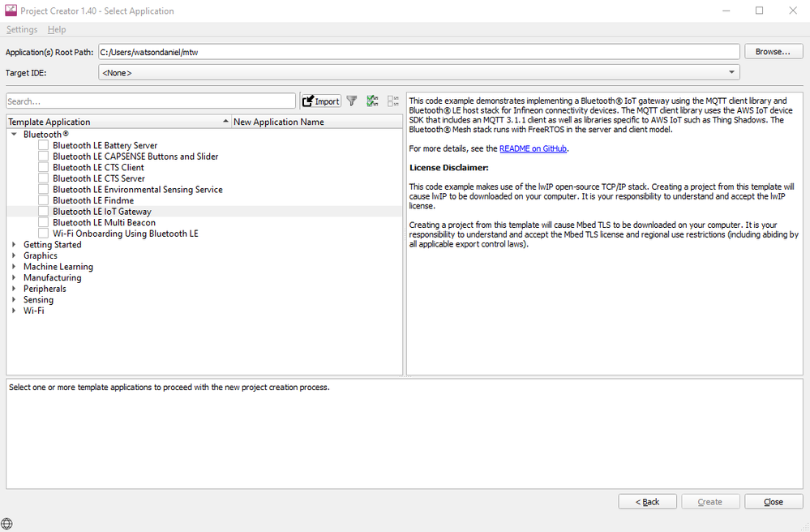
Task: Click the template Search field
Action: (151, 101)
